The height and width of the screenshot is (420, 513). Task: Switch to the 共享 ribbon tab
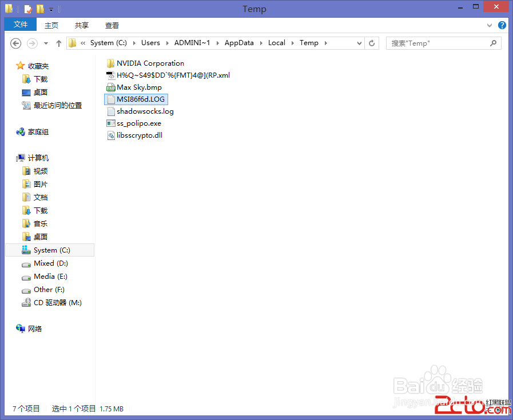81,25
